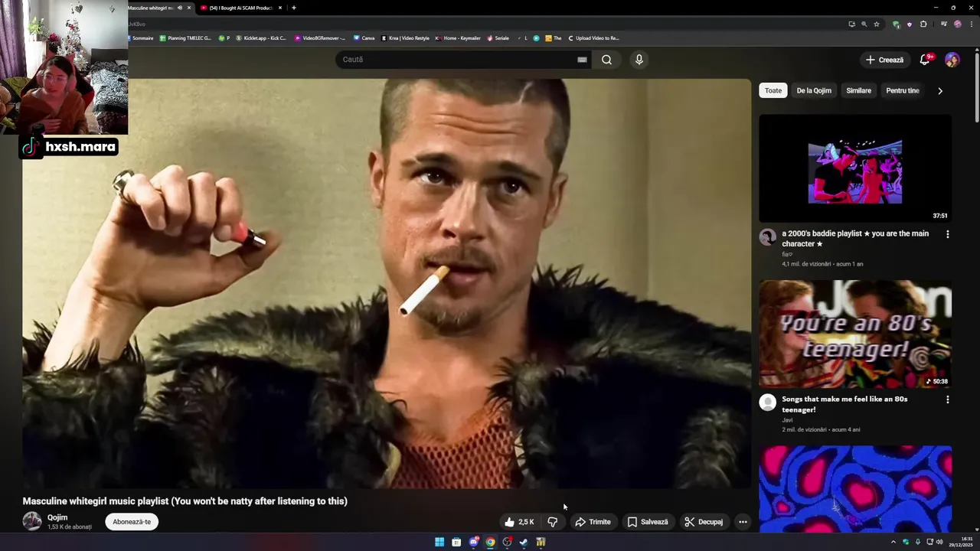980x551 pixels.
Task: Open title 'a 2000's baddie playlist'
Action: [855, 239]
